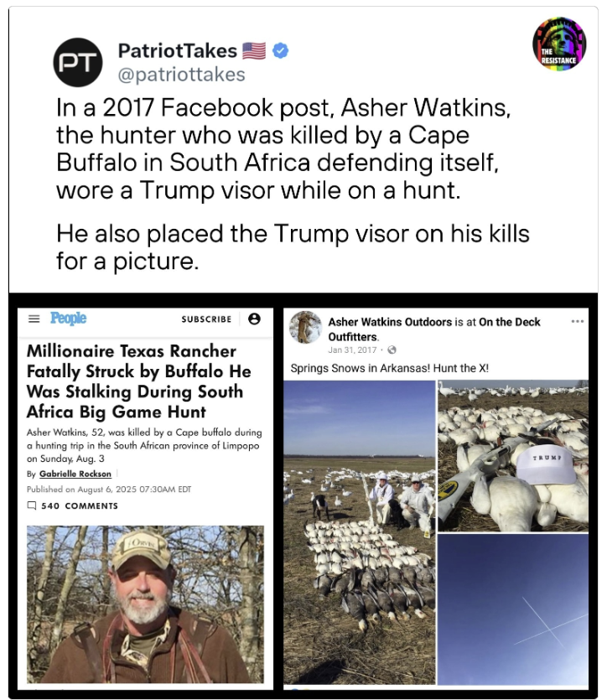The height and width of the screenshot is (700, 607).
Task: View the 540 COMMENTS link
Action: 80,506
